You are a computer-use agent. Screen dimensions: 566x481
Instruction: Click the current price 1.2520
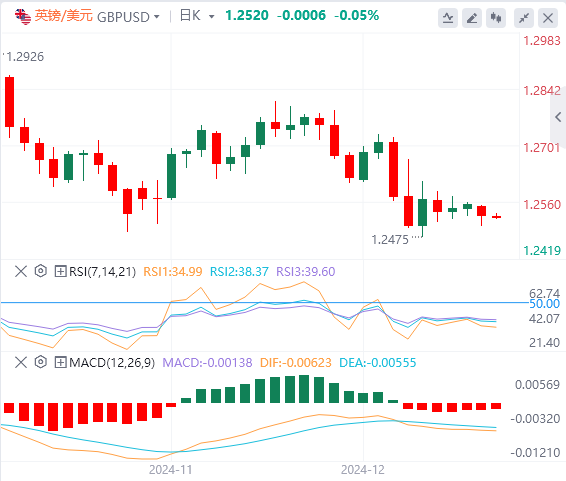point(247,16)
